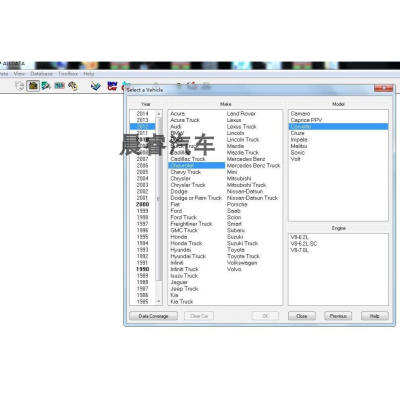Select the Camaro model
This screenshot has height=400, width=400.
300,114
